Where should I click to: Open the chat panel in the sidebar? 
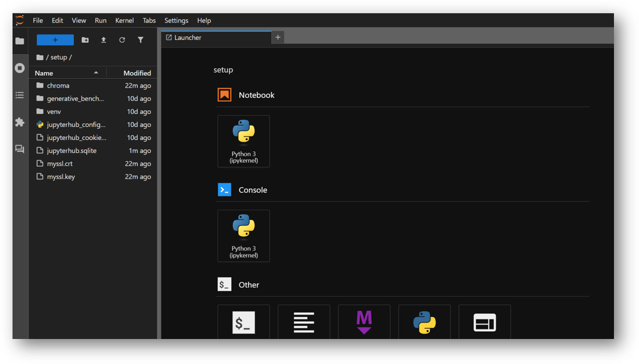[19, 149]
